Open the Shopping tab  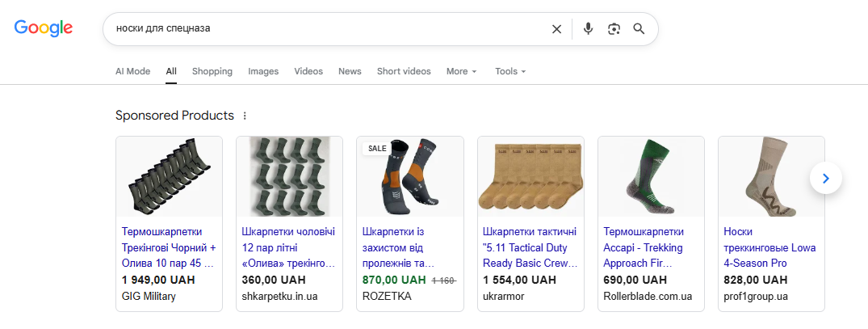pyautogui.click(x=212, y=71)
